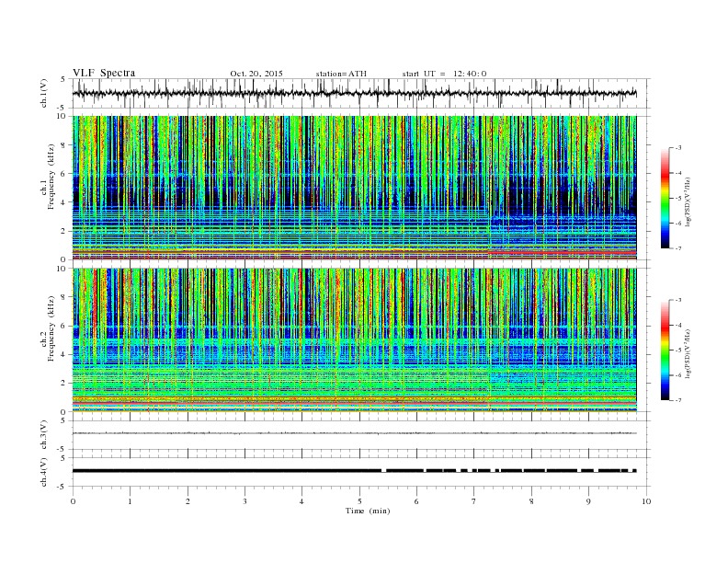The image size is (728, 563).
Task: Click the station=ATH label
Action: pyautogui.click(x=341, y=74)
